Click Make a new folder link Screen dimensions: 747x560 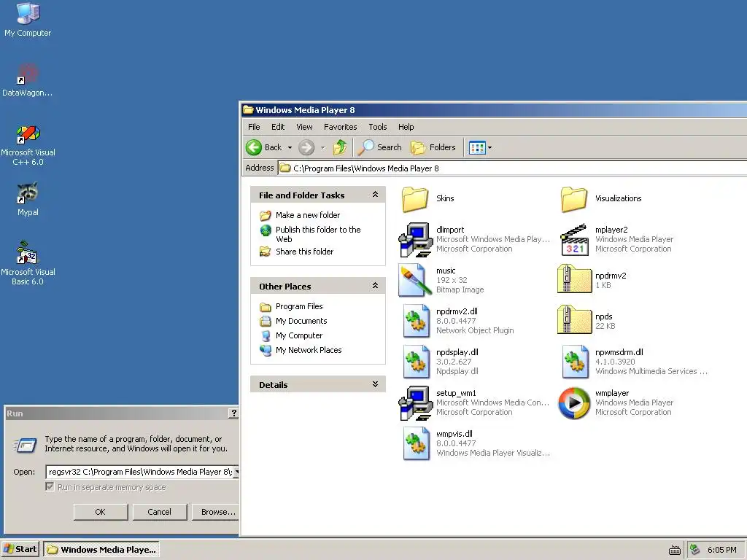(308, 215)
